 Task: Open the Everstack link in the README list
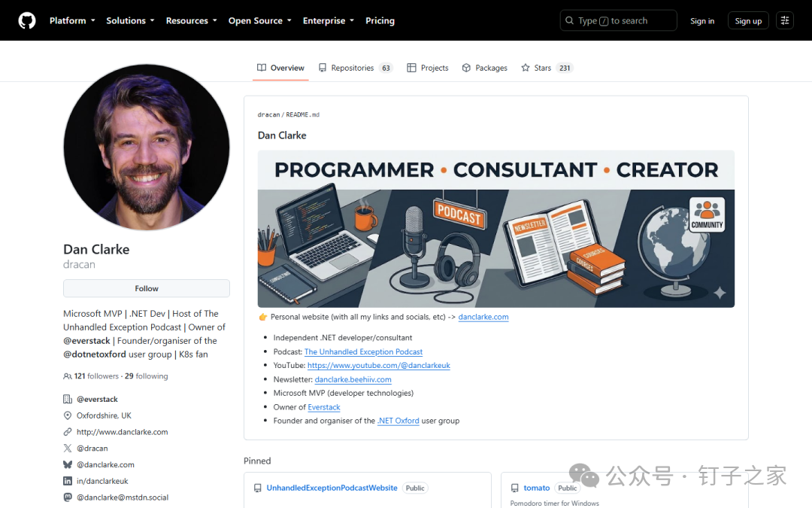323,407
